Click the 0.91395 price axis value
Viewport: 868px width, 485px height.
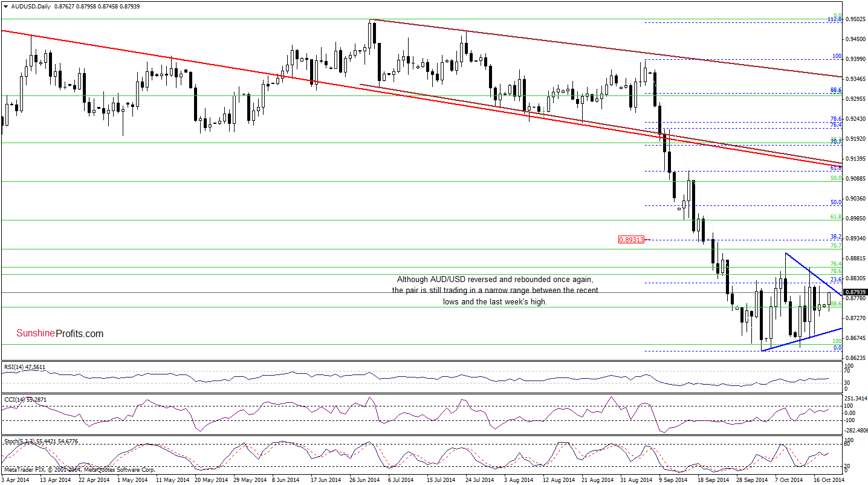click(854, 158)
